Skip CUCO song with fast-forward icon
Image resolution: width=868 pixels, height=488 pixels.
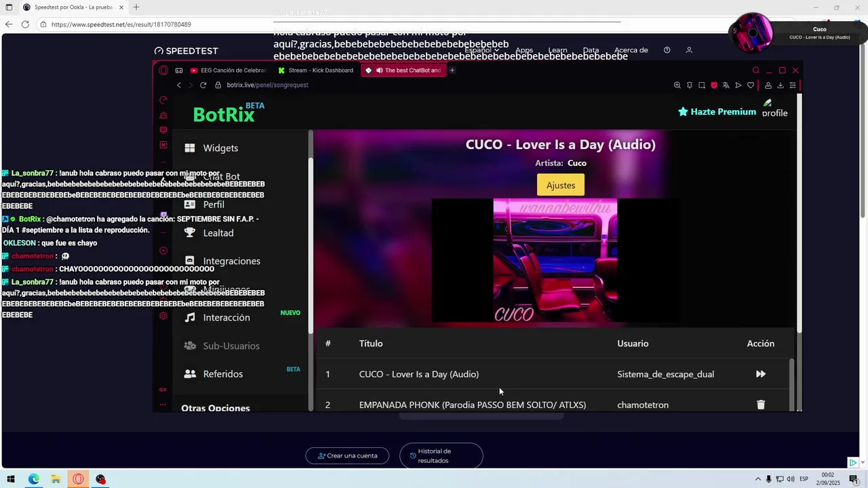761,374
